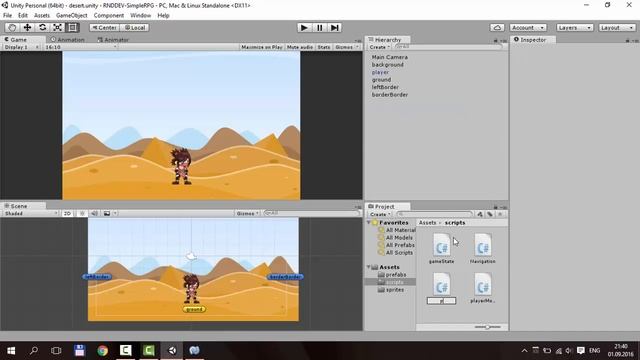Select the Move tool
This screenshot has height=360, width=640.
click(x=27, y=27)
